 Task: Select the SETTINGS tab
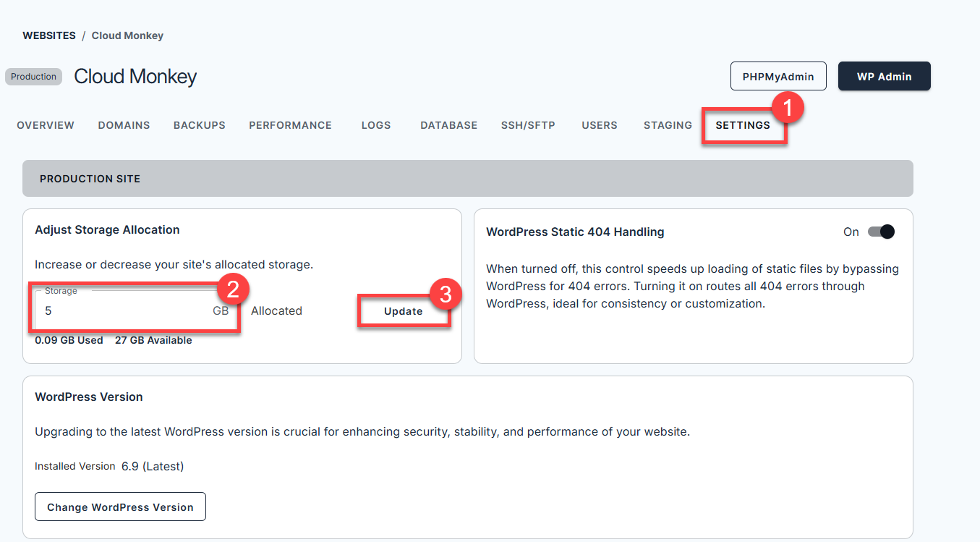pos(743,124)
